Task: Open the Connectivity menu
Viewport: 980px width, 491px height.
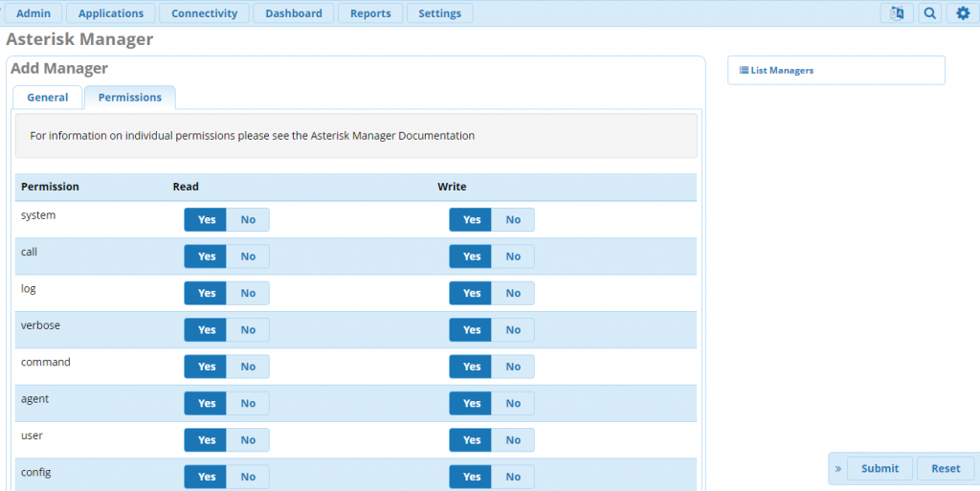Action: tap(205, 13)
